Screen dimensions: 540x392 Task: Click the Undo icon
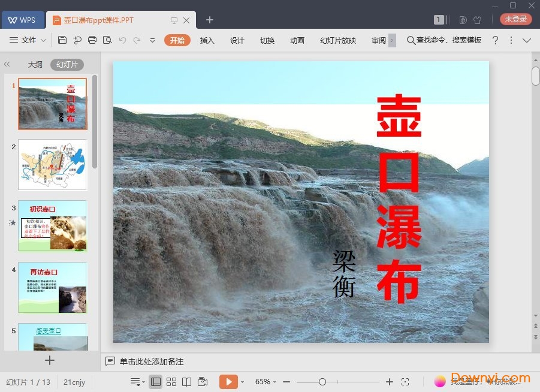click(123, 40)
